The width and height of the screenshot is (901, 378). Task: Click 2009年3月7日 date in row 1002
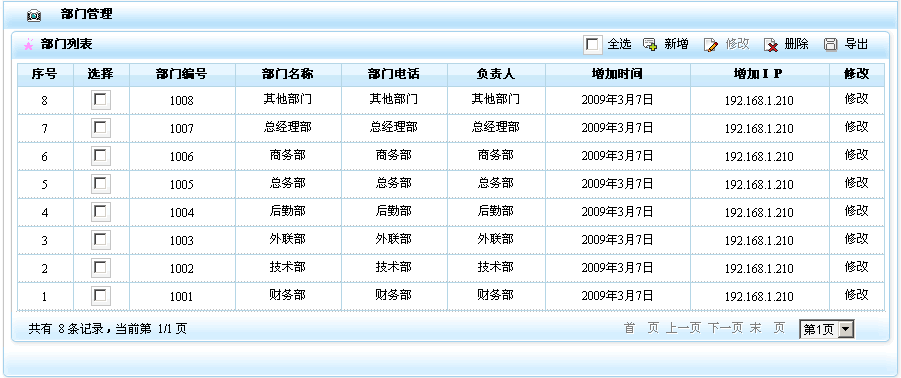pyautogui.click(x=617, y=267)
